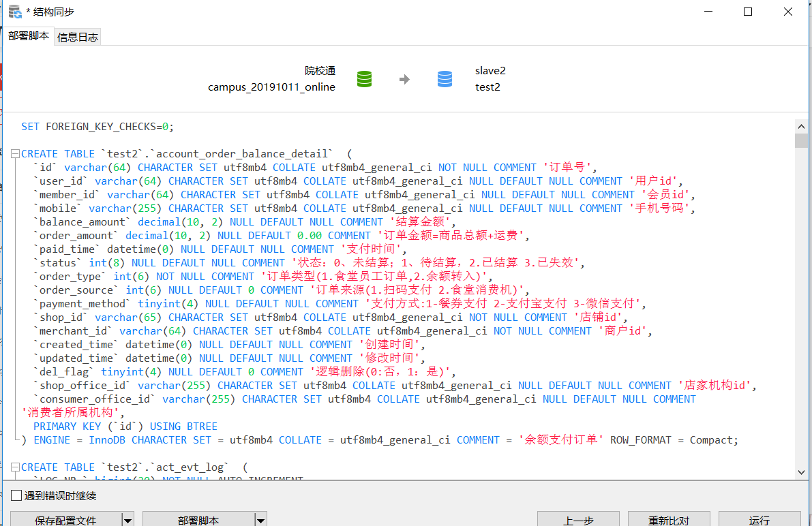Image resolution: width=812 pixels, height=526 pixels.
Task: Select the 部署脚本 tab at top
Action: 29,36
